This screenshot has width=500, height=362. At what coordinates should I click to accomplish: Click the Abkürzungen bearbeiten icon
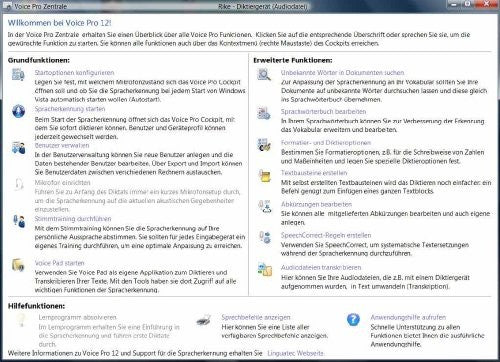point(265,206)
